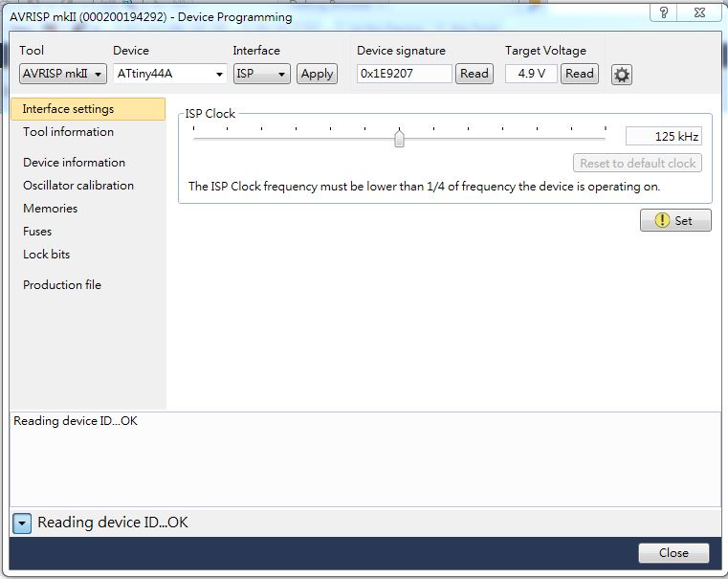728x579 pixels.
Task: Select Interface settings in sidebar
Action: point(88,109)
